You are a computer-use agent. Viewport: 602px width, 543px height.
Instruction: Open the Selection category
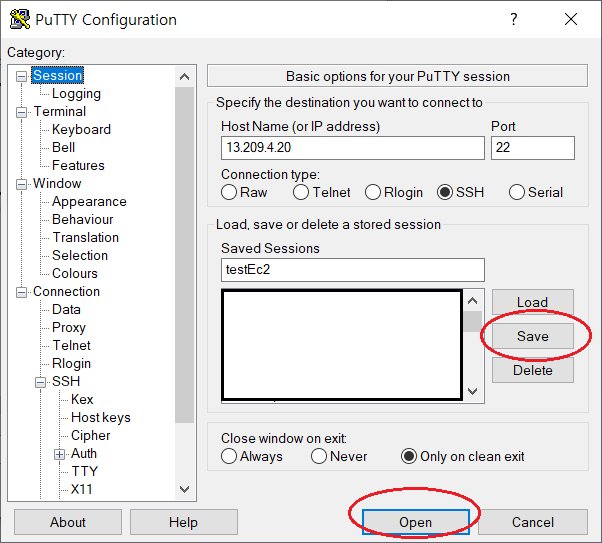[x=80, y=255]
